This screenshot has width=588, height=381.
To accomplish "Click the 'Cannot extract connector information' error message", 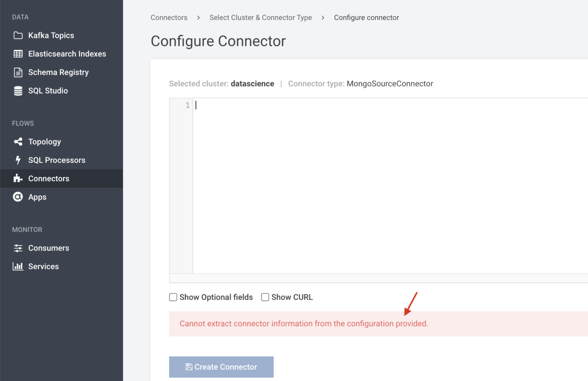I will coord(304,324).
